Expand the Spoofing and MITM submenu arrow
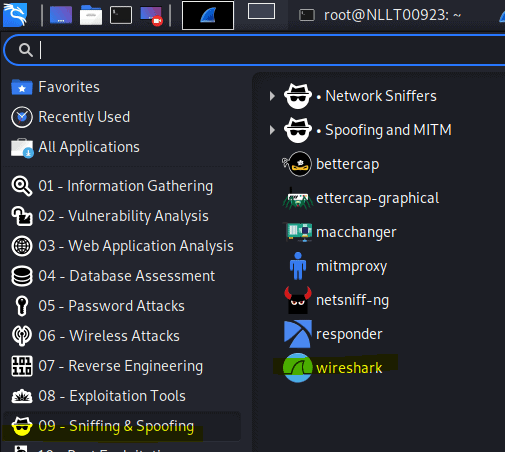The image size is (505, 452). (x=272, y=130)
